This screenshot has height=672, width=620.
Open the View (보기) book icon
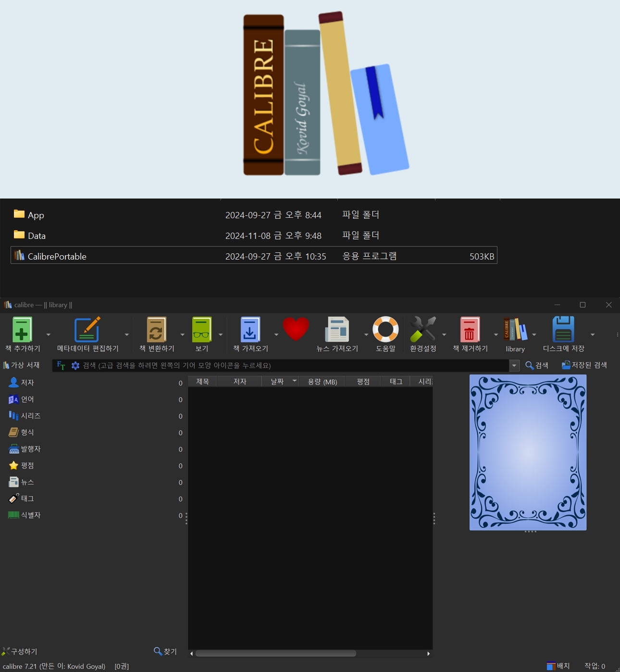[201, 330]
